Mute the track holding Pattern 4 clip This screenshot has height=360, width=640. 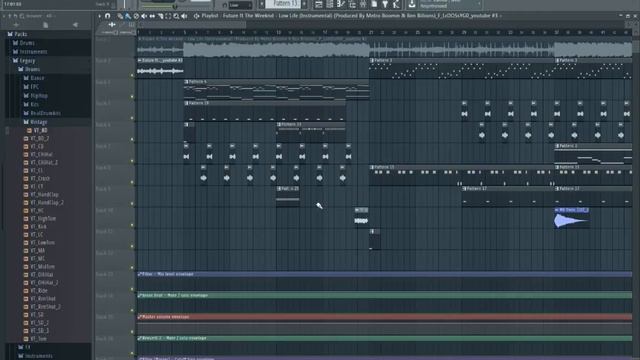(x=132, y=97)
